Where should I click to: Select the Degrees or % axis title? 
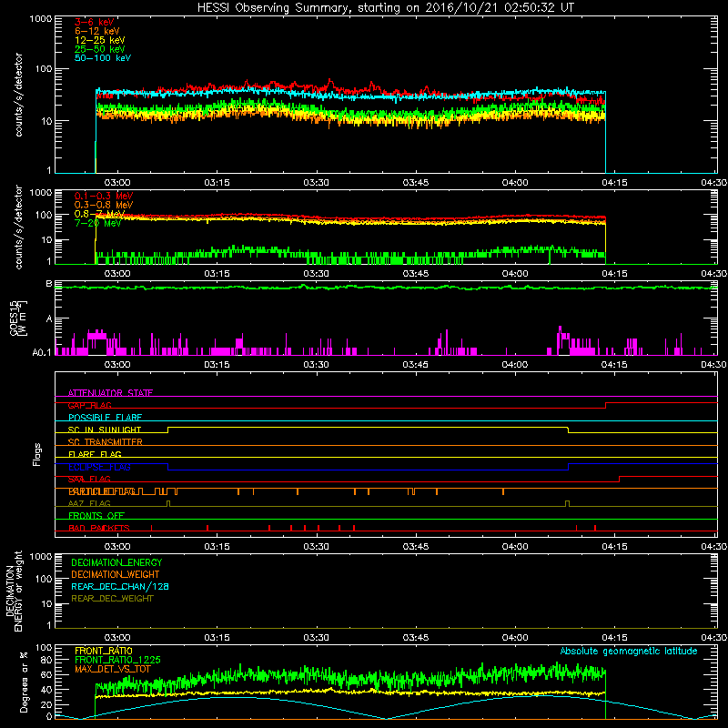pyautogui.click(x=24, y=682)
